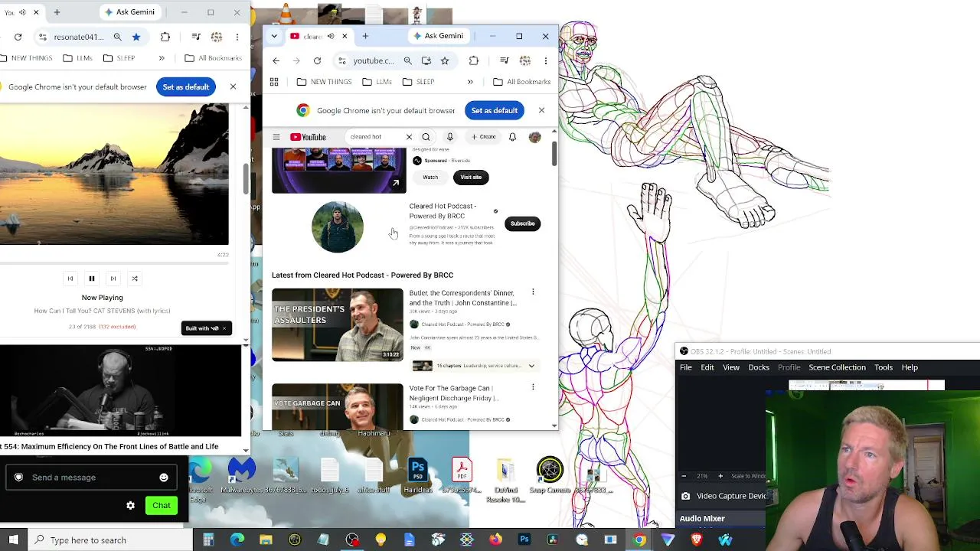Open the apps grid in the bookmarks bar
This screenshot has height=551, width=980.
point(274,82)
